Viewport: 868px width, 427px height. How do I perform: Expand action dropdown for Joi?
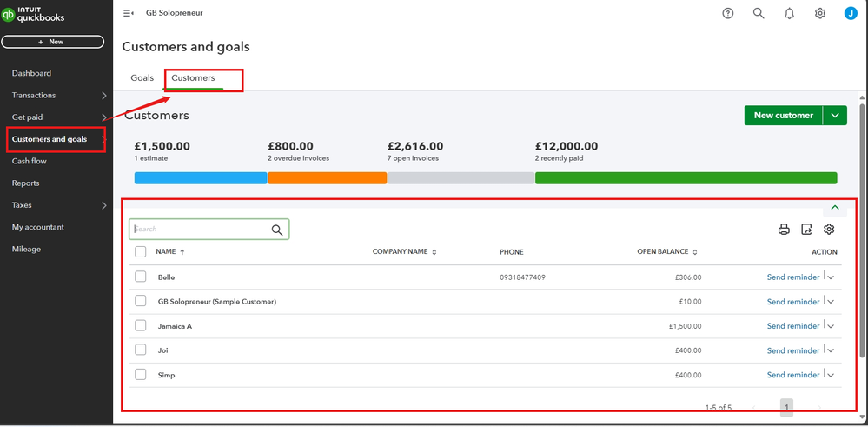coord(832,350)
